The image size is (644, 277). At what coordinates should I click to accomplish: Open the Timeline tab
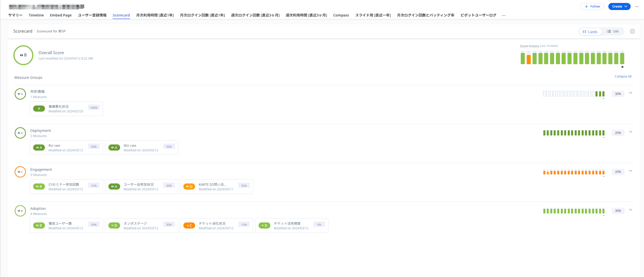(x=36, y=15)
